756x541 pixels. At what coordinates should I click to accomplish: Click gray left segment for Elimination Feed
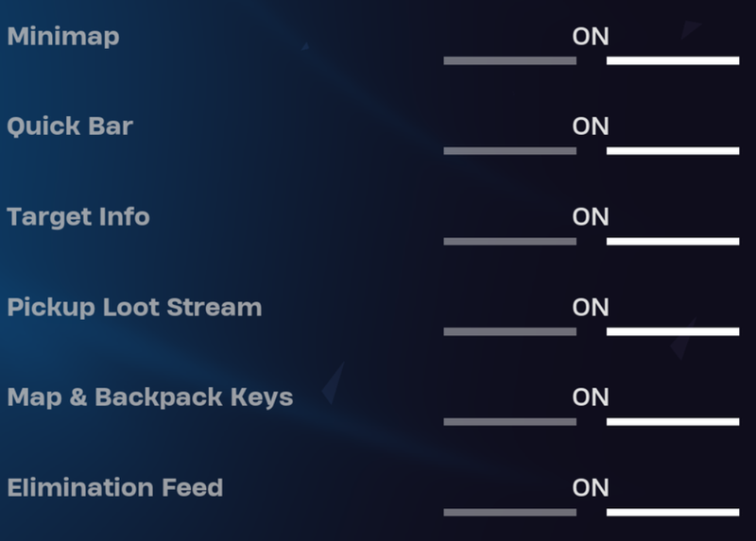point(509,513)
